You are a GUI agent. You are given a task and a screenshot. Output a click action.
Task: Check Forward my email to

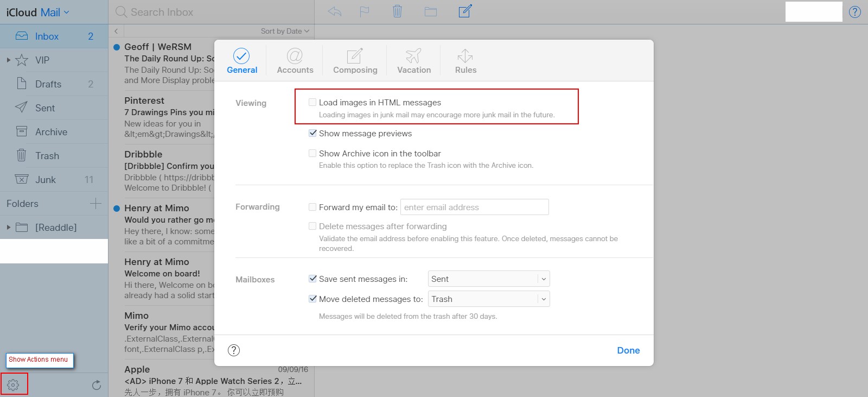point(312,207)
